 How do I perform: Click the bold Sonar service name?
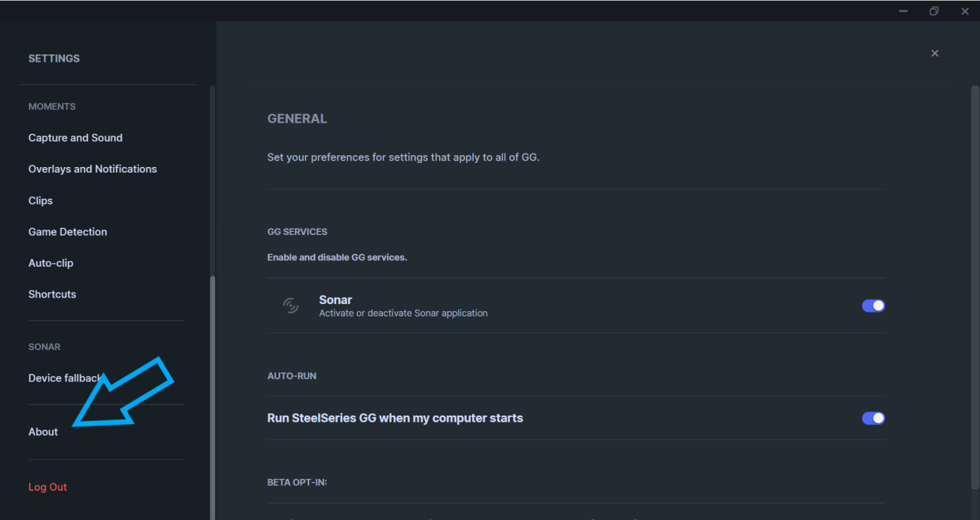(335, 300)
